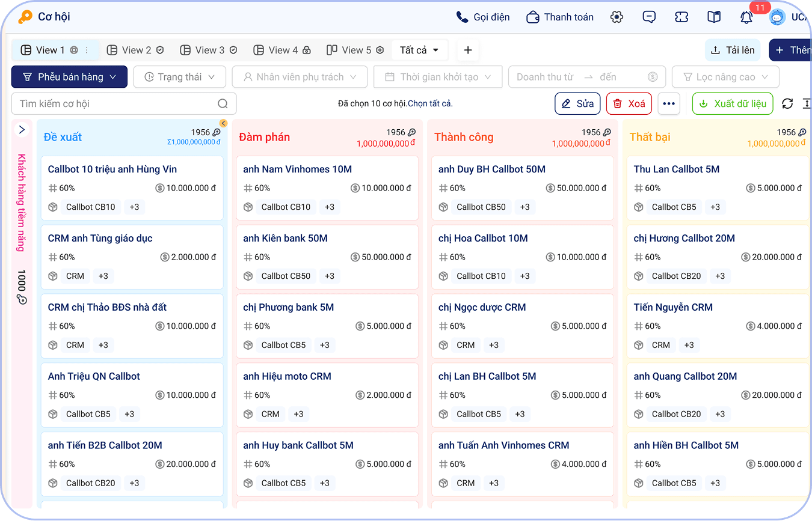Click the refresh icon beside Xuất dữ liệu
This screenshot has height=521, width=812.
click(x=787, y=104)
